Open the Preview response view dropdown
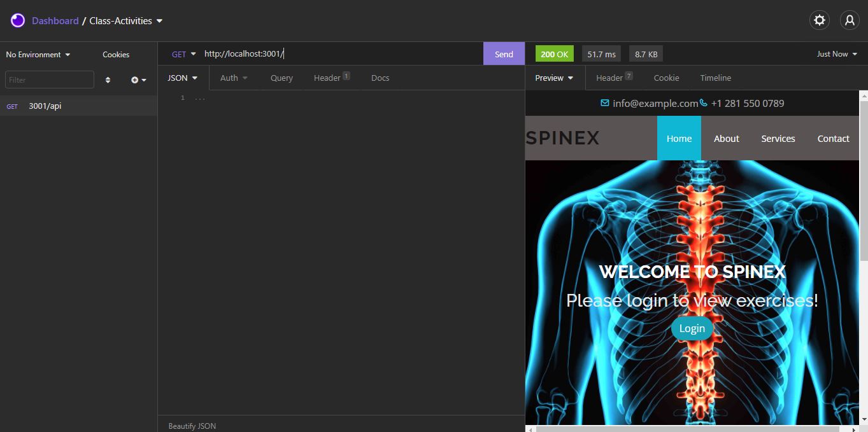Image resolution: width=868 pixels, height=432 pixels. pyautogui.click(x=553, y=78)
